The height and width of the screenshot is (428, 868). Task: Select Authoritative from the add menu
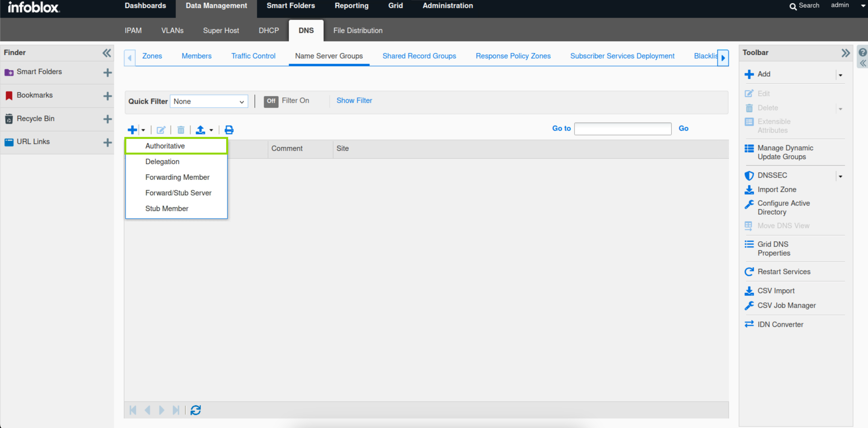(165, 146)
